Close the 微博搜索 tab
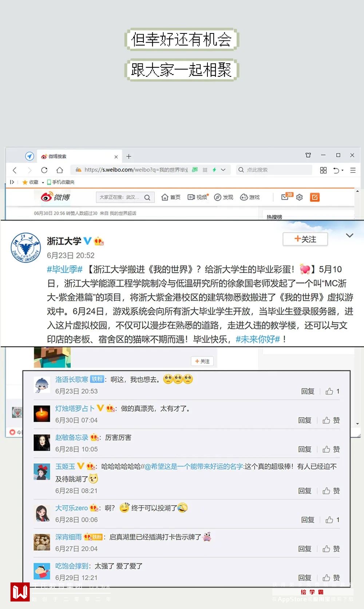Image resolution: width=364 pixels, height=609 pixels. click(116, 157)
